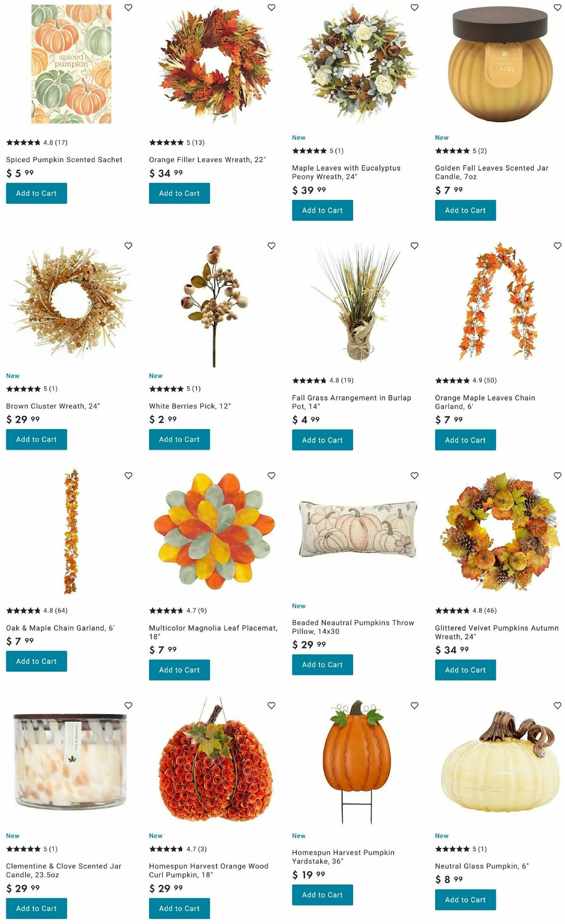
Task: Click heart icon for Neutral Glass Pumpkin
Action: click(x=557, y=705)
